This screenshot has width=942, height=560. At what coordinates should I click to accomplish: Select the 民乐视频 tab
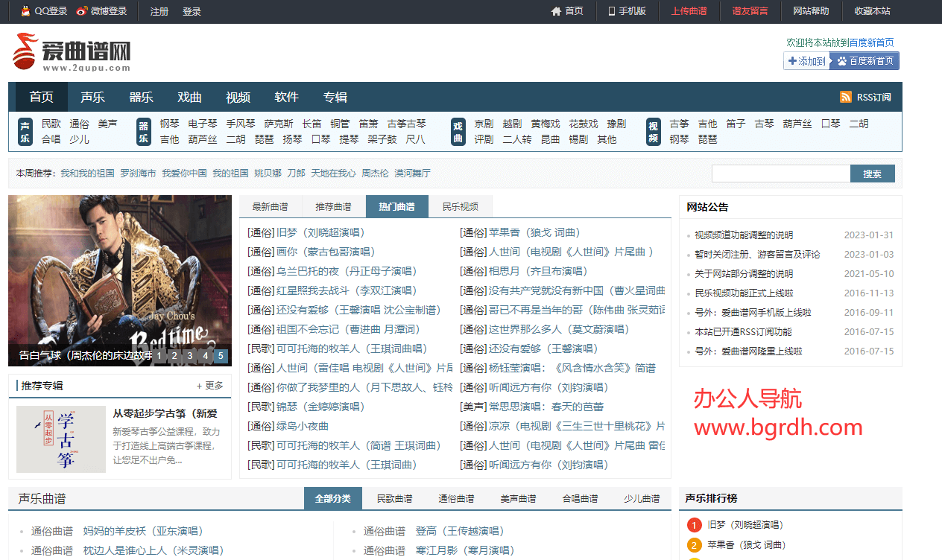[460, 207]
